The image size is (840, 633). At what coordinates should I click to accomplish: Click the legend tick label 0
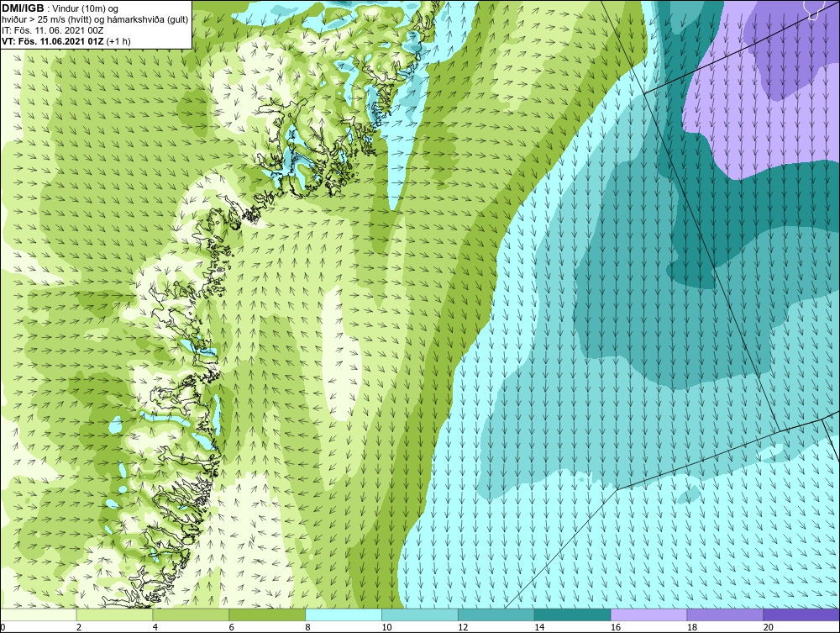click(3, 627)
